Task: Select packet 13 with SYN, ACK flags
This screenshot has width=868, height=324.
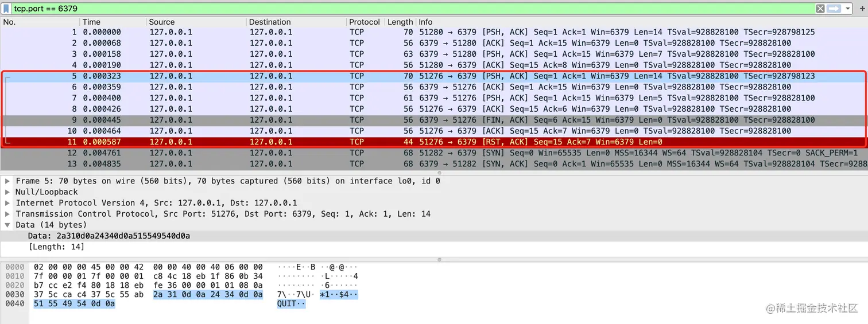Action: pos(434,163)
